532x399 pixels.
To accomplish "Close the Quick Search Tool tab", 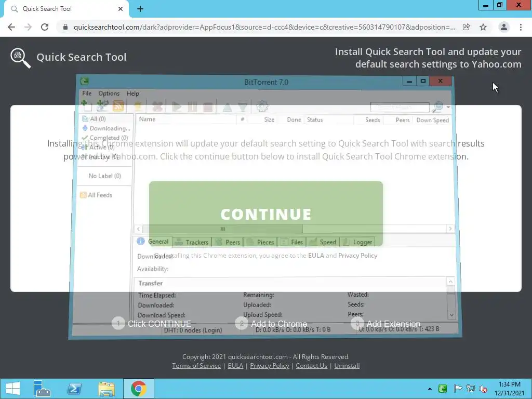I will click(121, 9).
